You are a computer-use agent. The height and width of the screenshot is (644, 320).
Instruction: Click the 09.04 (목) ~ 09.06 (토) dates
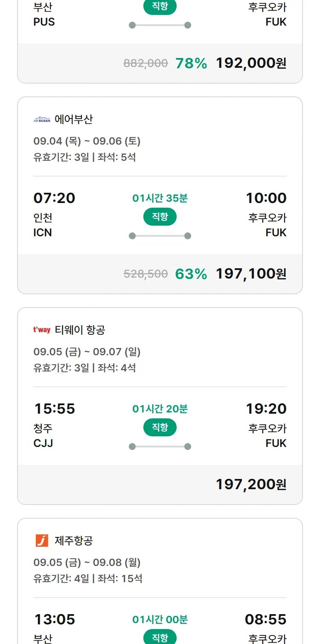(87, 141)
